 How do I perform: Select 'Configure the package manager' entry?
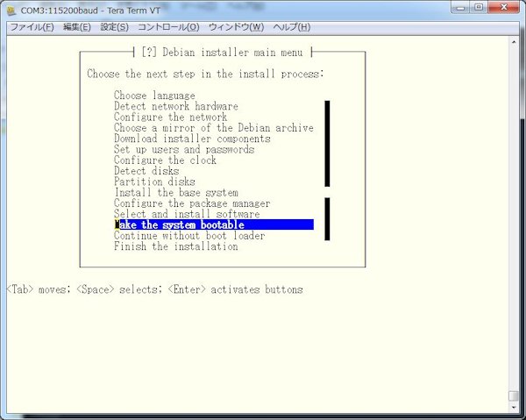click(x=192, y=203)
